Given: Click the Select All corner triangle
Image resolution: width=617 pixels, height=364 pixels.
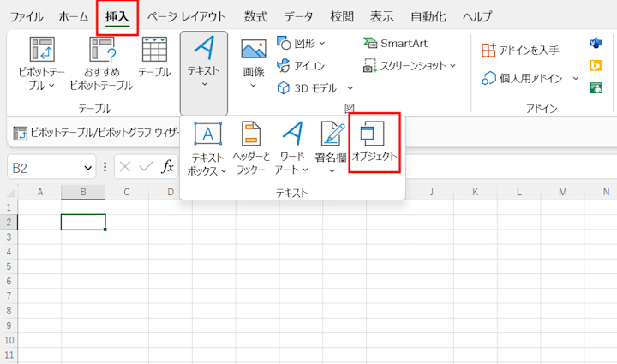Looking at the screenshot, I should coord(10,192).
